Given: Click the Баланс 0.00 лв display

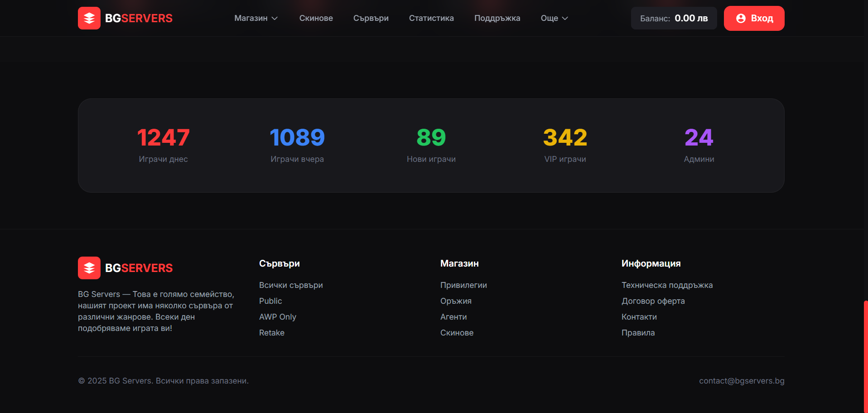Looking at the screenshot, I should click(x=674, y=18).
